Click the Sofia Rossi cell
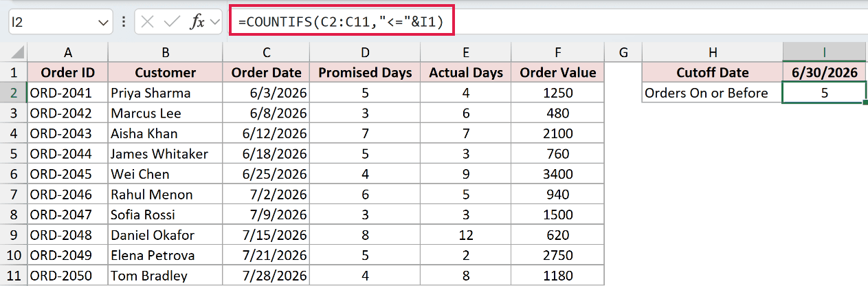868x286 pixels. 166,215
